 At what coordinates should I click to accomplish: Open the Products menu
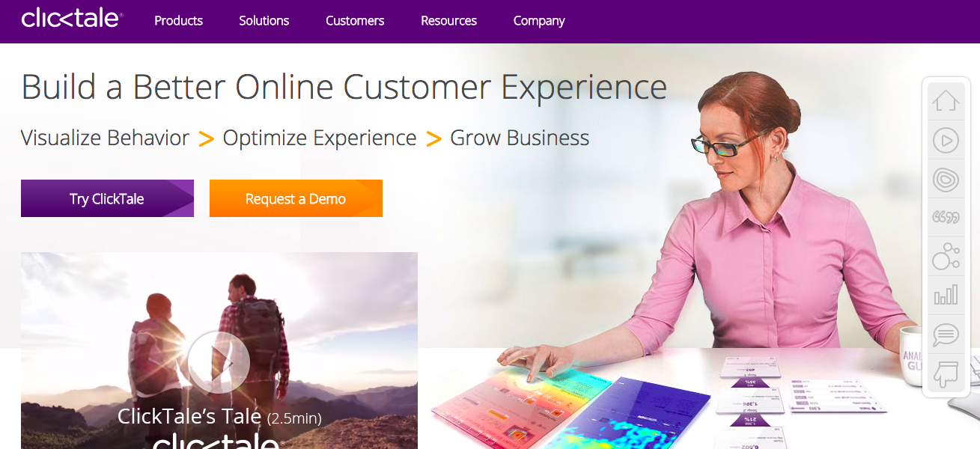pos(178,21)
